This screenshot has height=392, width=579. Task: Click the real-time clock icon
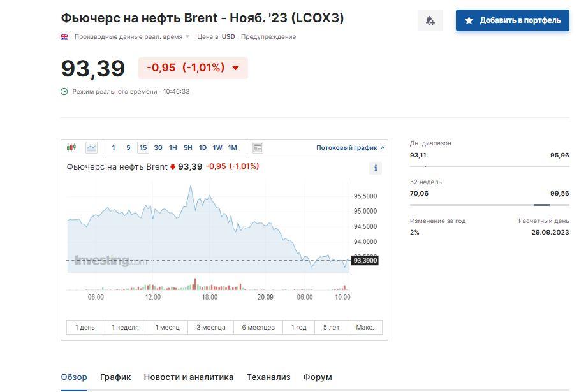point(64,91)
